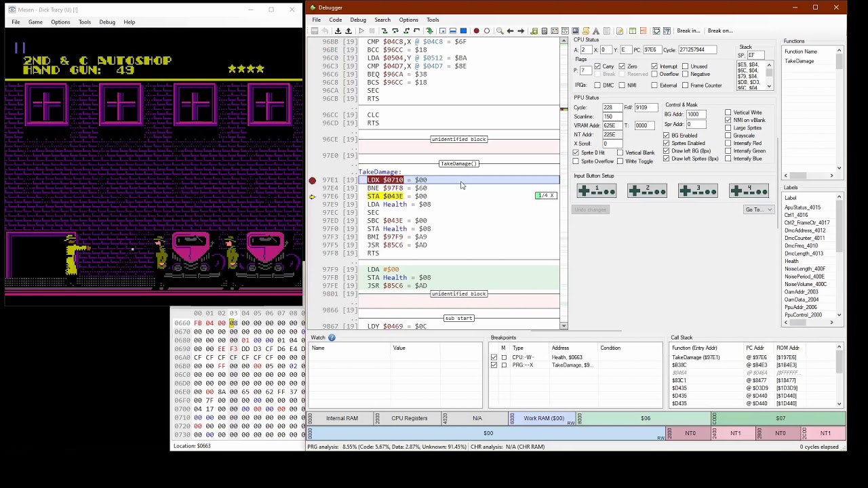Screen dimensions: 868x488
Task: Click the Step Over toolbar icon
Action: pyautogui.click(x=395, y=30)
